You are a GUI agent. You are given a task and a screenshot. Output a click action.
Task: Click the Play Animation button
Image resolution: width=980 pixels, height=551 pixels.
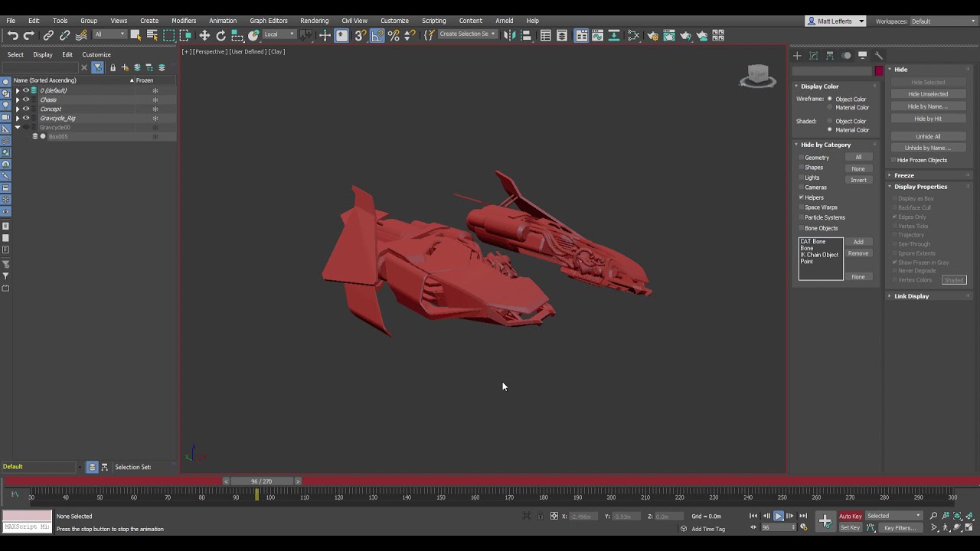[778, 516]
